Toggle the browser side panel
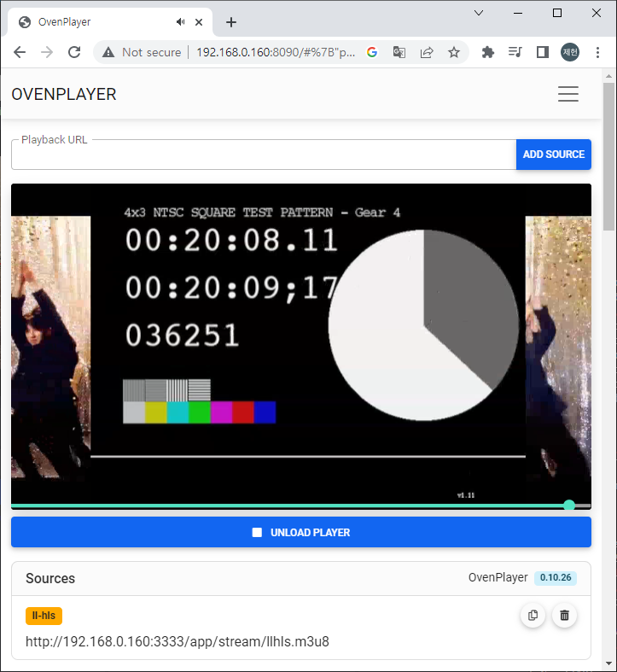Image resolution: width=617 pixels, height=672 pixels. [542, 52]
